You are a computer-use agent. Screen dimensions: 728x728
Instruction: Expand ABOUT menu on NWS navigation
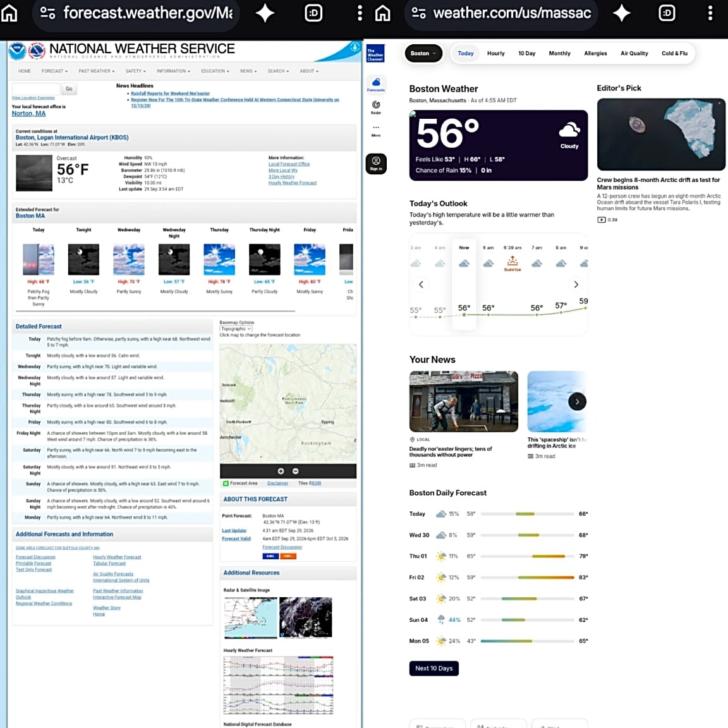[309, 71]
